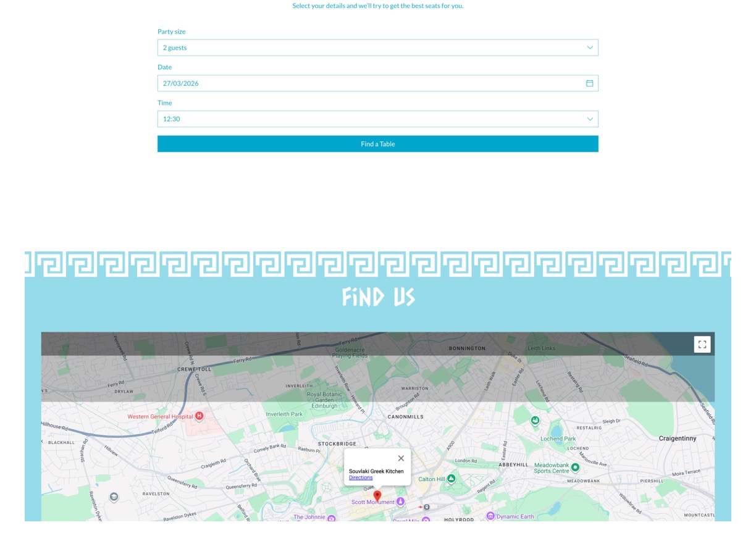
Task: Click the Scott Monument map marker
Action: [400, 502]
